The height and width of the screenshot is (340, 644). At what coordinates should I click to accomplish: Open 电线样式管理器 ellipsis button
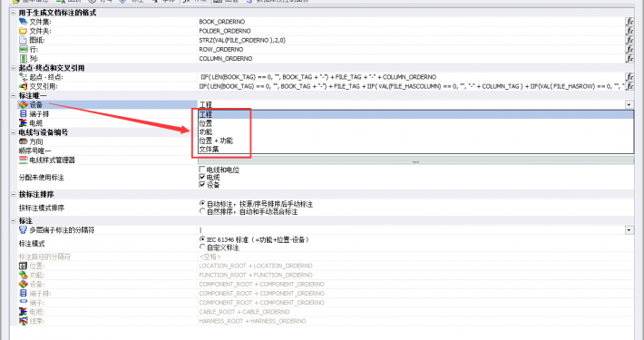[415, 160]
